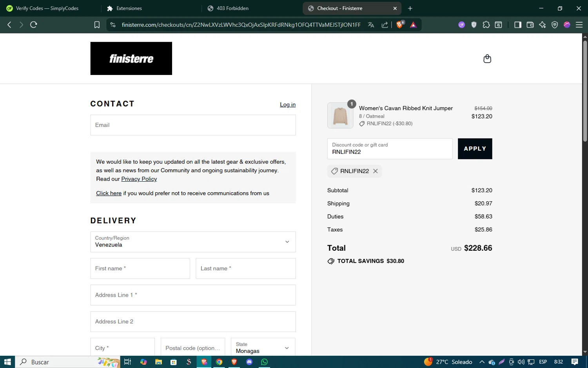Click the Log in link
The height and width of the screenshot is (368, 588).
point(288,104)
